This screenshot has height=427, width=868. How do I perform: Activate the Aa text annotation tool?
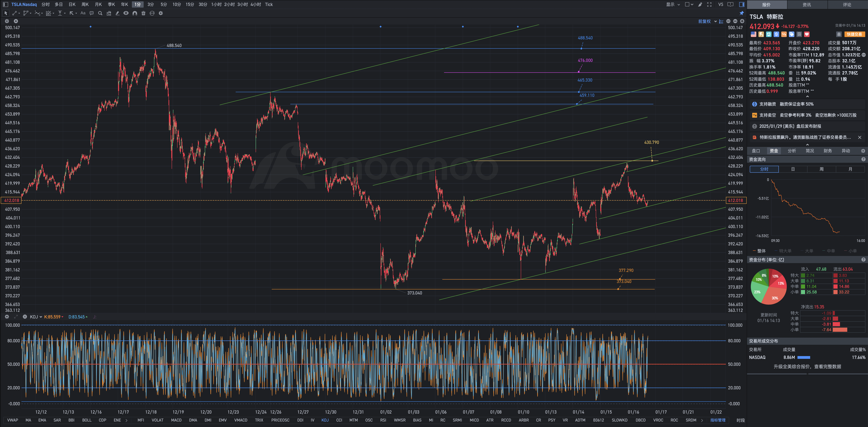point(83,13)
